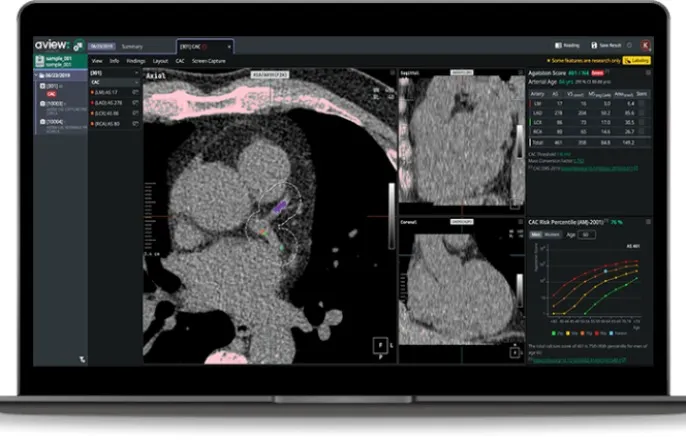Image resolution: width=686 pixels, height=440 pixels.
Task: Click the yellow Labeling button
Action: coord(637,60)
